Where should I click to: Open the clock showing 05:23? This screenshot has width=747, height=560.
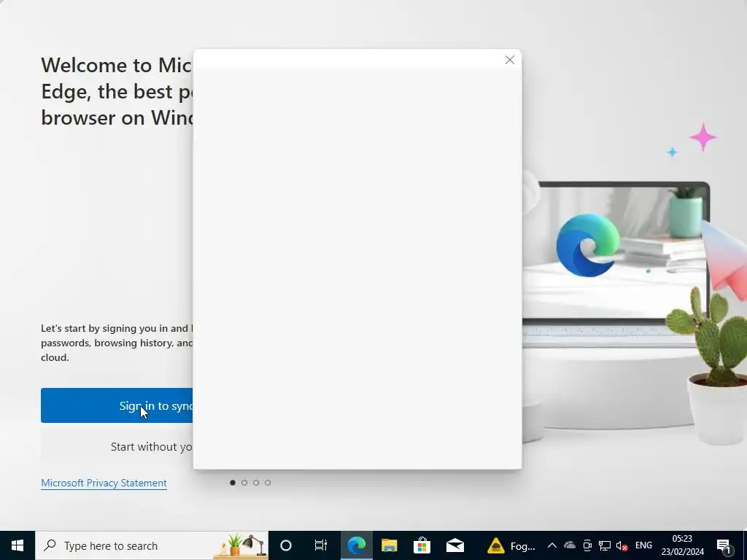(x=682, y=545)
